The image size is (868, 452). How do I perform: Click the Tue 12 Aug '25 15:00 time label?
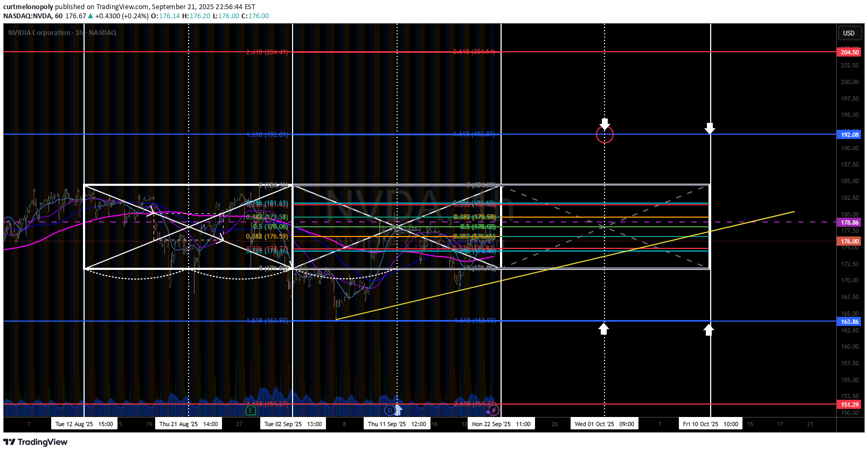84,424
